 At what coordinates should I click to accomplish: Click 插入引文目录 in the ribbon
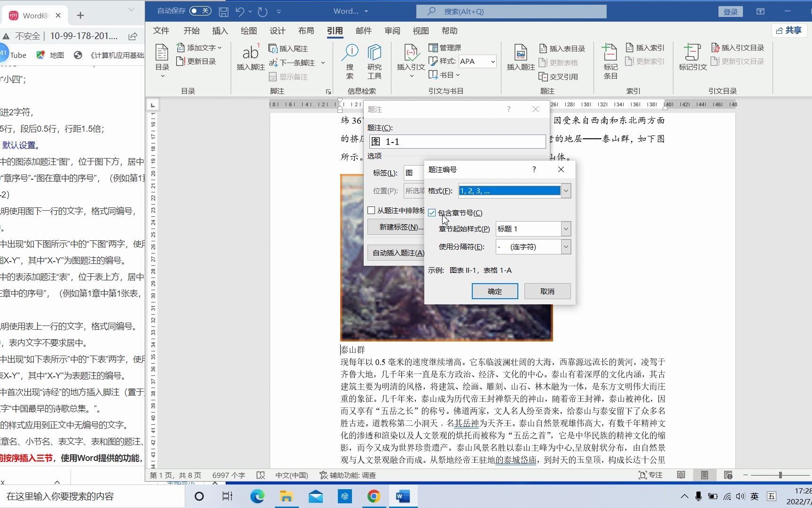(x=738, y=48)
